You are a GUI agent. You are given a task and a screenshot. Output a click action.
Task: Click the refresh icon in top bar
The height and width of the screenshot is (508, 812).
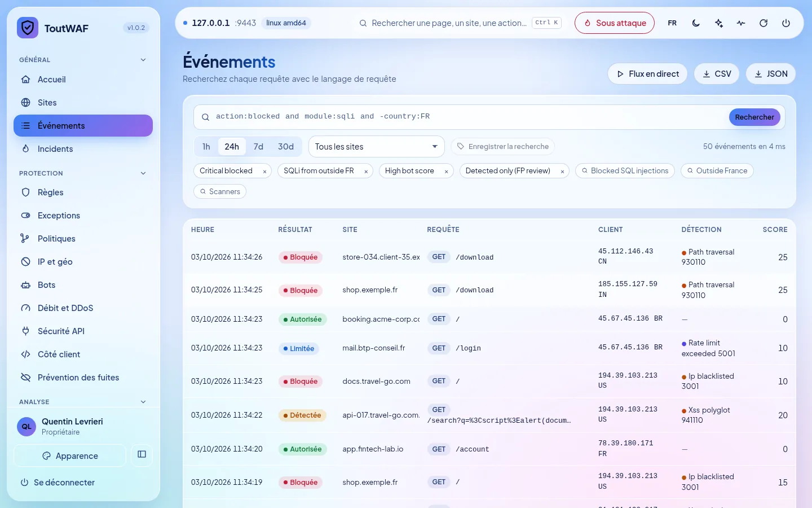pos(764,23)
